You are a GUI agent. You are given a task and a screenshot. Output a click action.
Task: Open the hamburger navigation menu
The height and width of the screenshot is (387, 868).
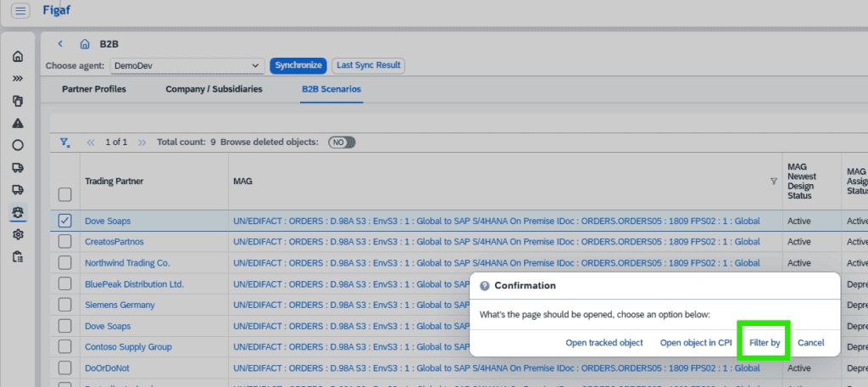pyautogui.click(x=20, y=11)
